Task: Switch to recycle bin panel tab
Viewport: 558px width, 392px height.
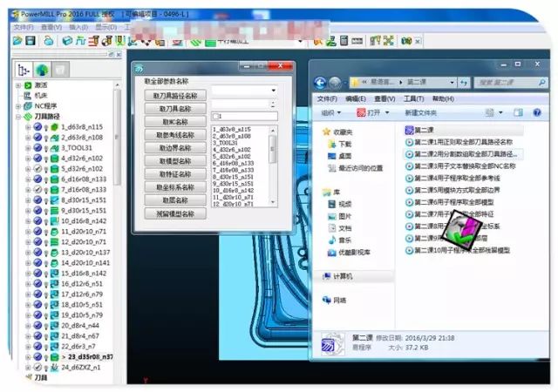Action: tap(60, 70)
